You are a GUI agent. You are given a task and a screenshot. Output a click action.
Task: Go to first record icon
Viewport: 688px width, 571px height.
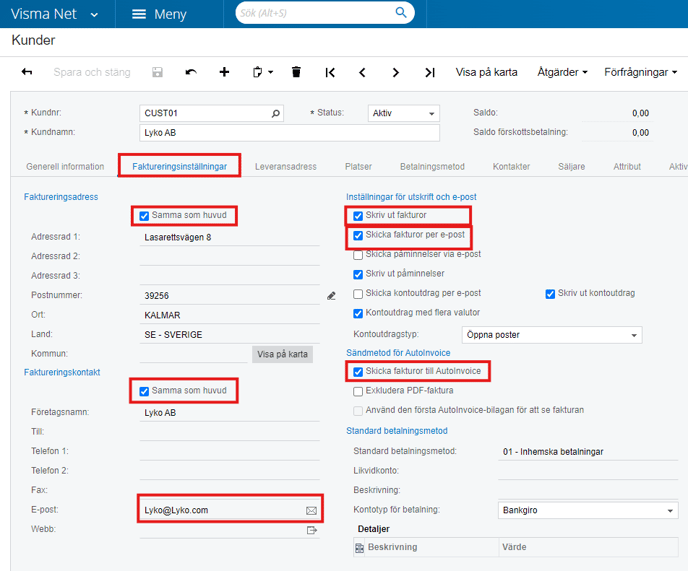tap(330, 72)
